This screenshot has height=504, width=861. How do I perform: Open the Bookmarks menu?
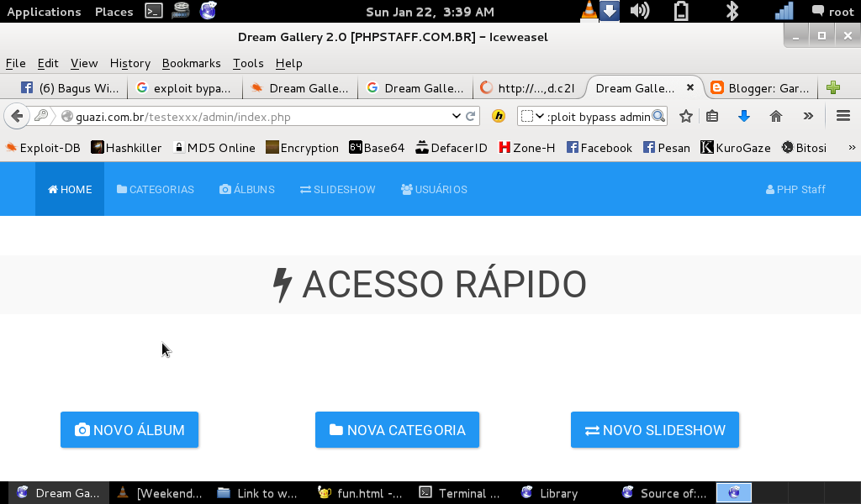click(191, 63)
